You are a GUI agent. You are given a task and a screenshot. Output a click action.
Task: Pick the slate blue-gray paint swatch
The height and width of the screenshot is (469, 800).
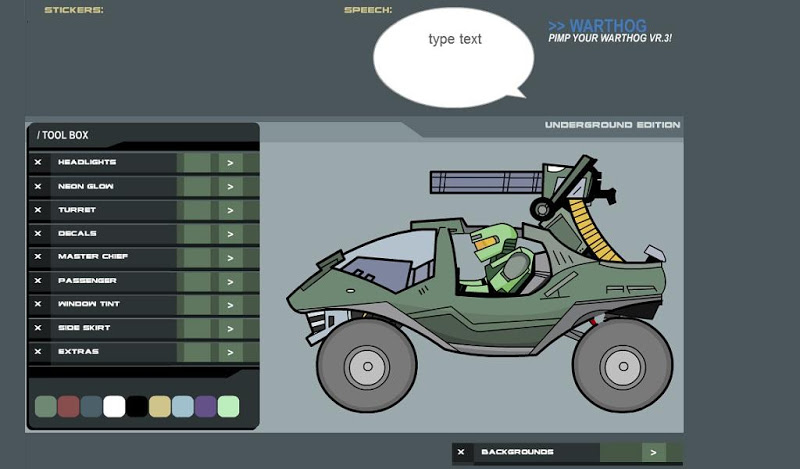coord(91,407)
